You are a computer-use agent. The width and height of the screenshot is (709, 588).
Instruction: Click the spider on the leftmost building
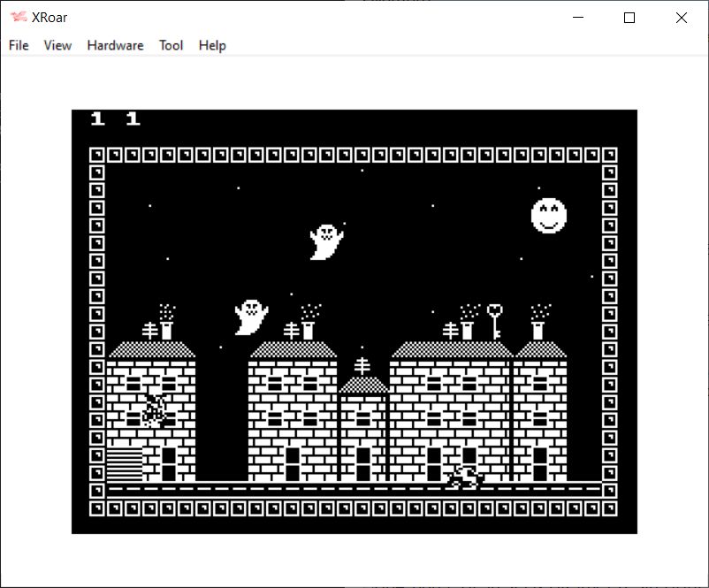click(x=155, y=411)
